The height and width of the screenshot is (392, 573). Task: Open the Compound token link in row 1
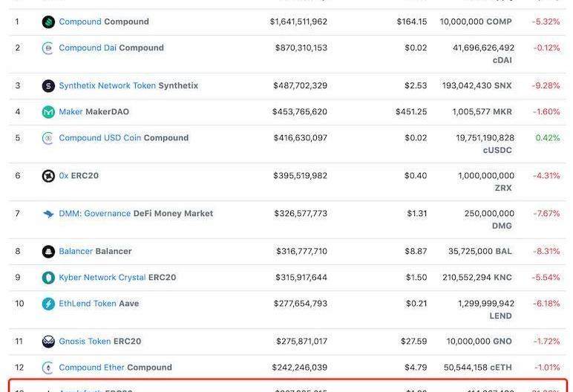pyautogui.click(x=80, y=22)
